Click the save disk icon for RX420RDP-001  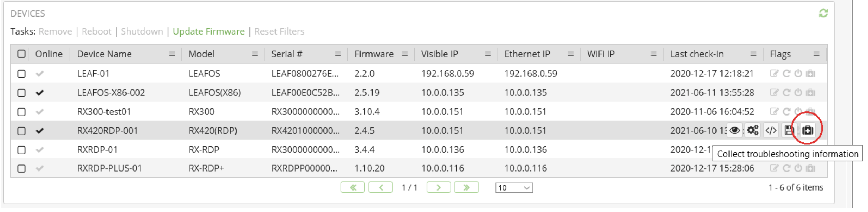click(x=789, y=131)
